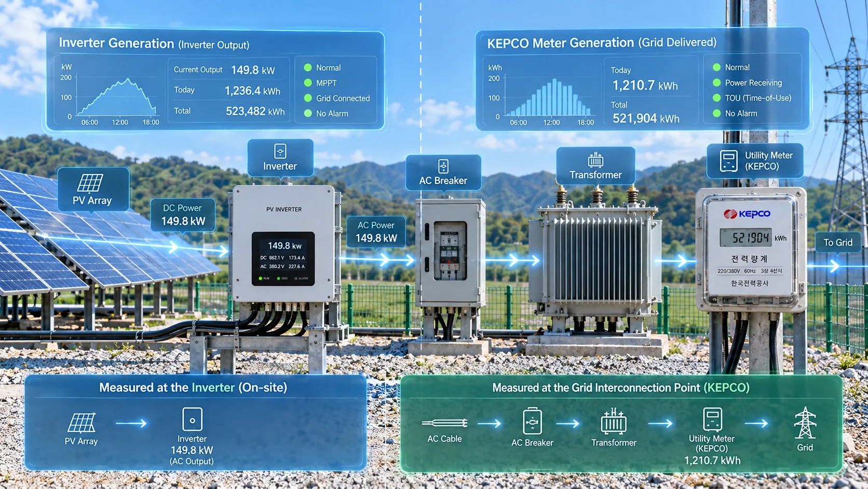Select the AC Breaker icon in the bottom panel
This screenshot has width=868, height=489.
532,421
